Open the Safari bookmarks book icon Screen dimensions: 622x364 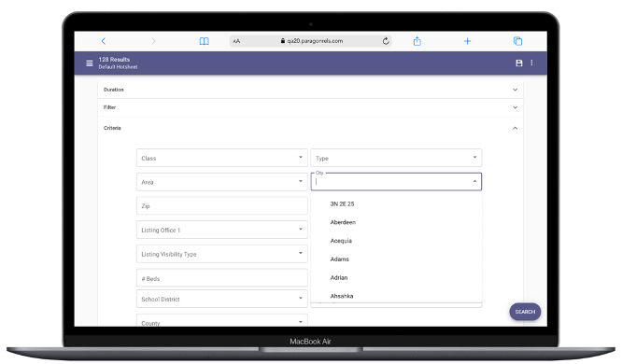click(x=204, y=41)
